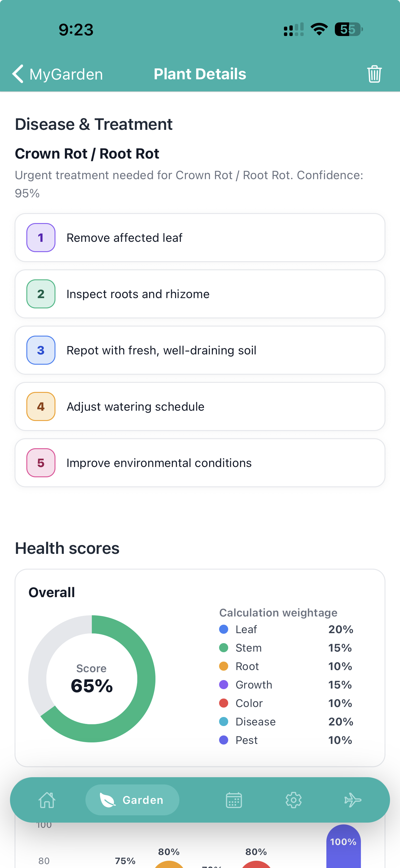Tap the battery indicator in status bar

pos(348,29)
